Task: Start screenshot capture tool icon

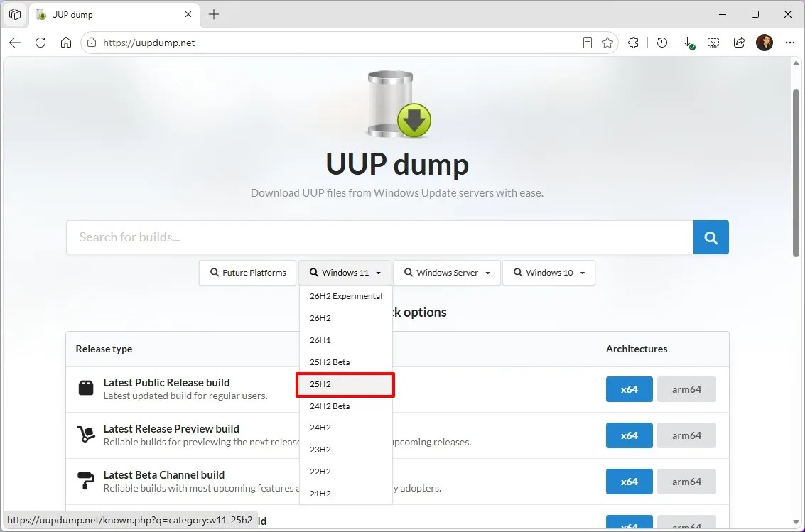Action: pos(713,43)
